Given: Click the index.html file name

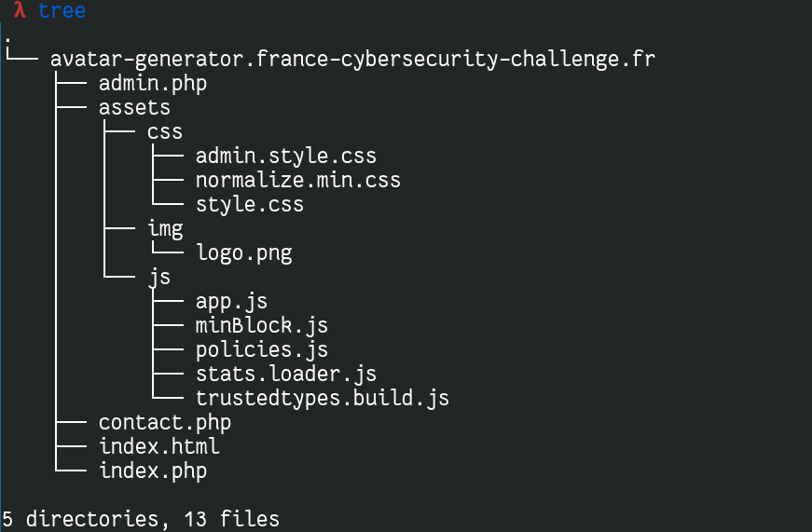Looking at the screenshot, I should tap(159, 446).
